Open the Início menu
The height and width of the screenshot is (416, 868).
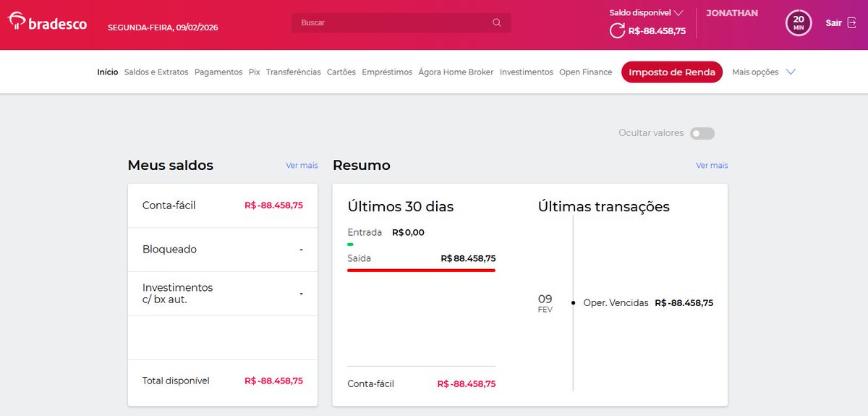point(108,72)
